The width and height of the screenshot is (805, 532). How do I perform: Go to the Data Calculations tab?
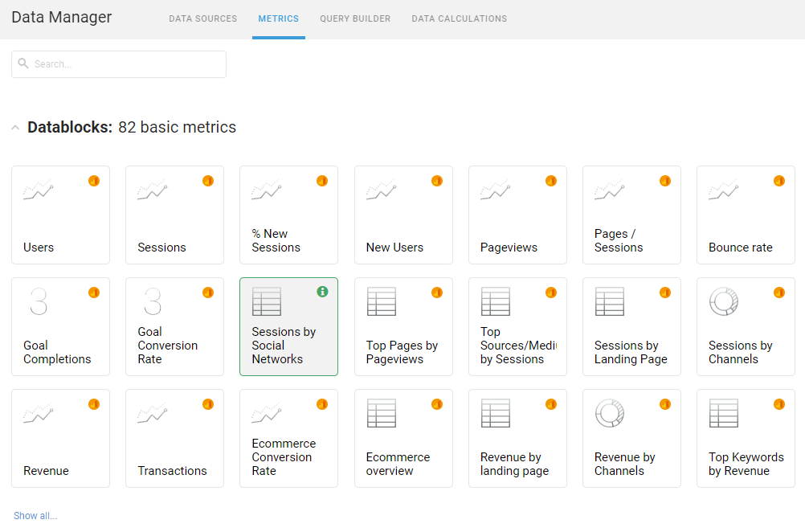click(459, 18)
